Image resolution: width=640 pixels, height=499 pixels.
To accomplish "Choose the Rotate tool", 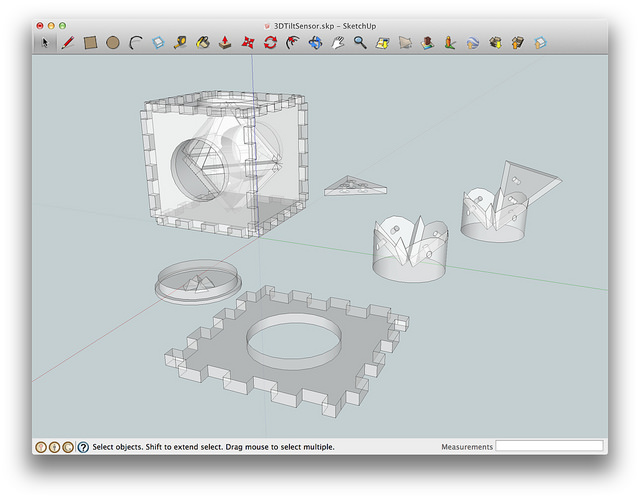I will (x=270, y=42).
